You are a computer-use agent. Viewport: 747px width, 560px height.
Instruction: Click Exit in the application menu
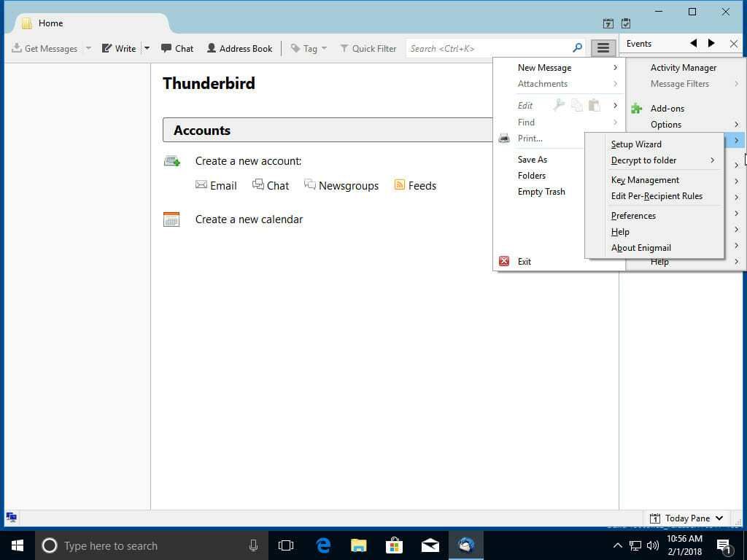click(524, 262)
